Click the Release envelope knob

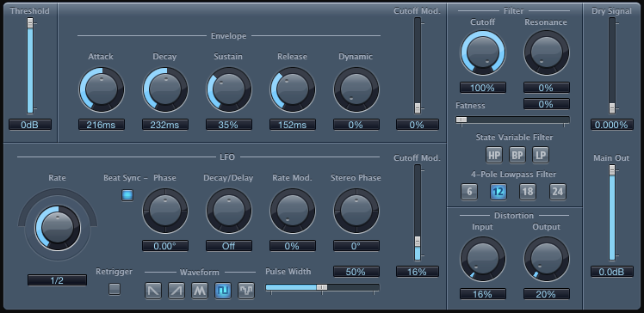[293, 89]
